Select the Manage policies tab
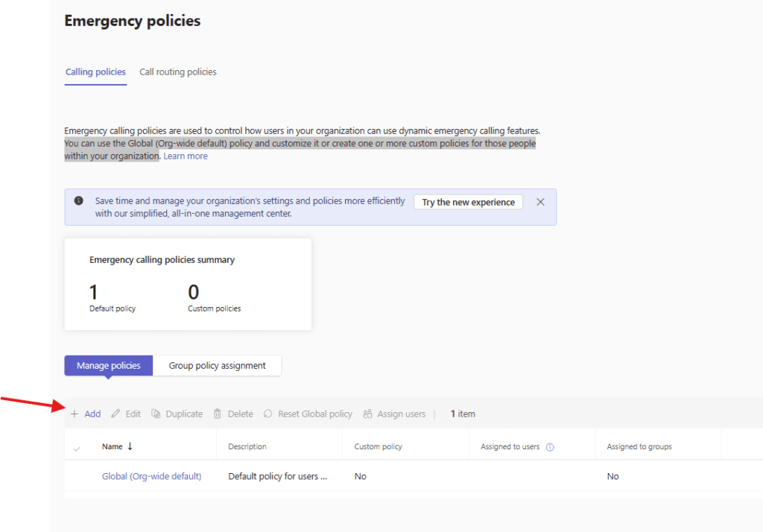Image resolution: width=763 pixels, height=532 pixels. [x=109, y=366]
